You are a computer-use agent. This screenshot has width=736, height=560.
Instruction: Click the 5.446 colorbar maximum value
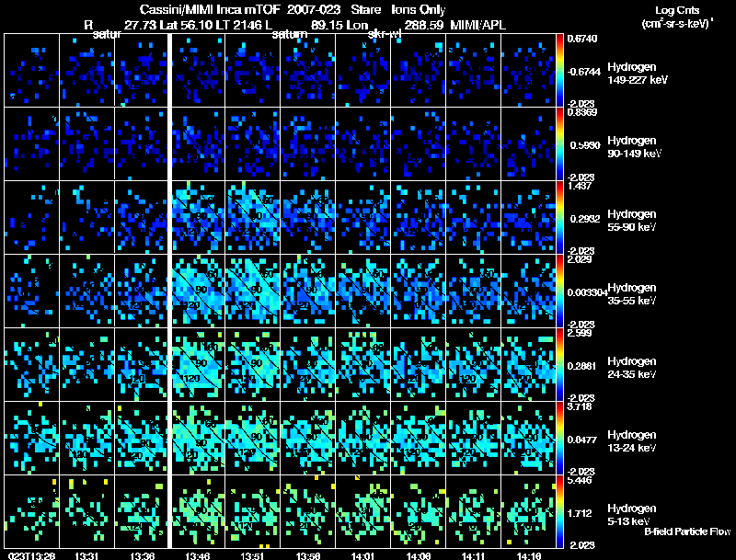tap(580, 480)
